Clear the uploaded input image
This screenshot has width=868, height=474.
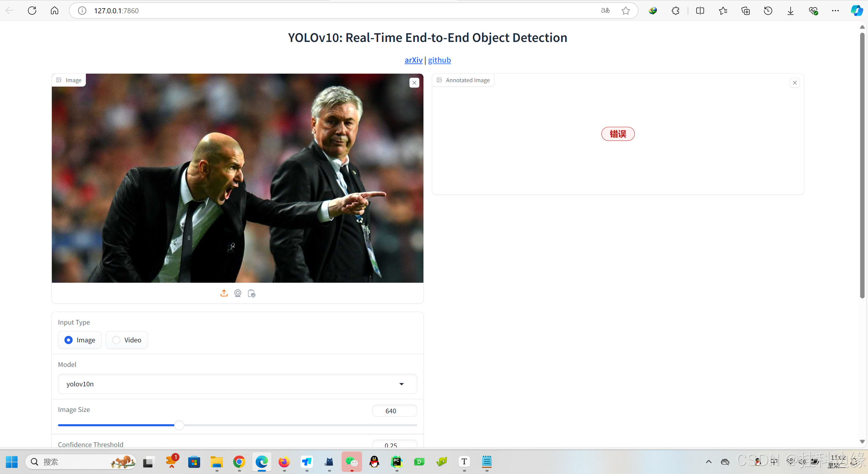coord(414,83)
